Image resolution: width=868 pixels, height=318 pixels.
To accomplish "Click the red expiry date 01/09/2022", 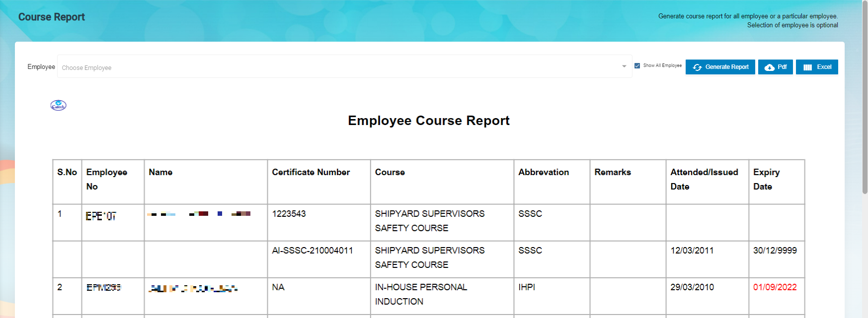I will click(775, 287).
